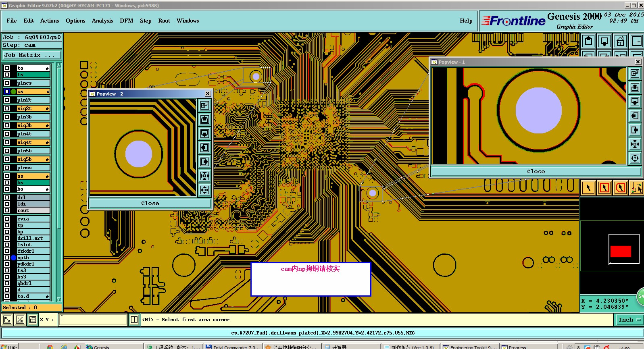This screenshot has height=349, width=644.
Task: Toggle the plncs layer display checkbox
Action: (x=7, y=83)
